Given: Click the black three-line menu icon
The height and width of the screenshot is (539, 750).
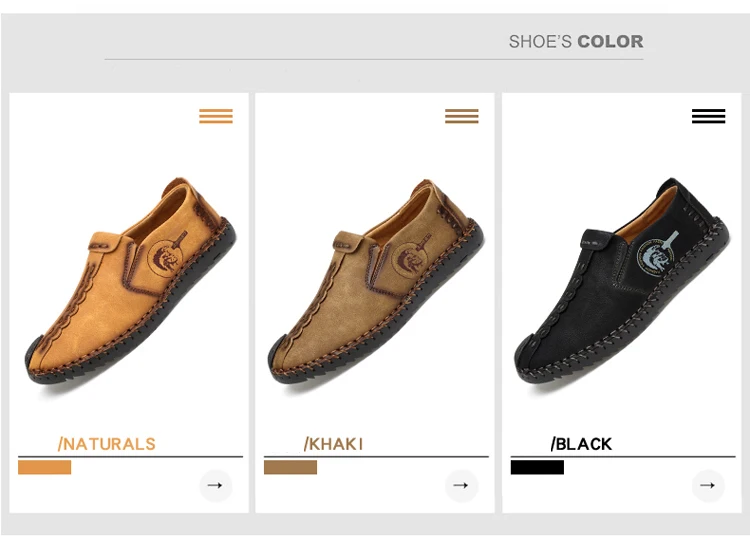Looking at the screenshot, I should point(708,117).
